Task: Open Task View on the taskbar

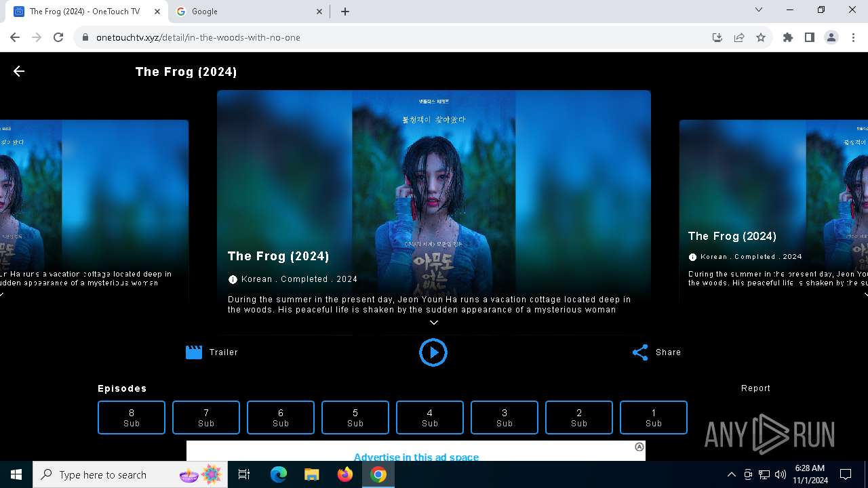Action: 244,474
